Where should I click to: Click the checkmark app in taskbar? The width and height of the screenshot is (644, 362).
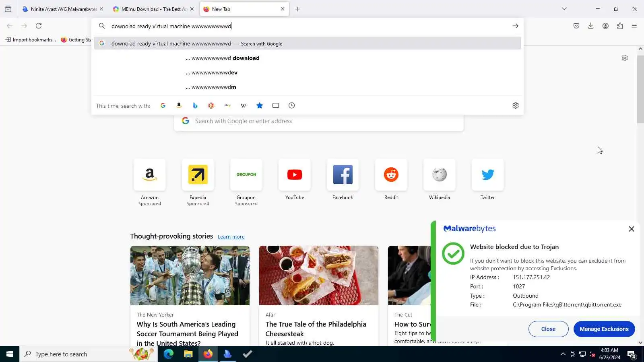tap(248, 354)
